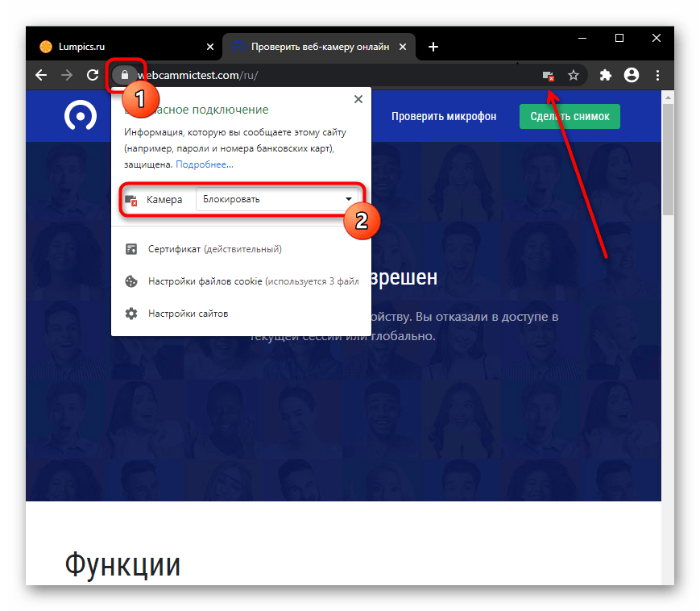Click the blocked camera icon in address bar
The width and height of the screenshot is (700, 611).
coord(548,75)
